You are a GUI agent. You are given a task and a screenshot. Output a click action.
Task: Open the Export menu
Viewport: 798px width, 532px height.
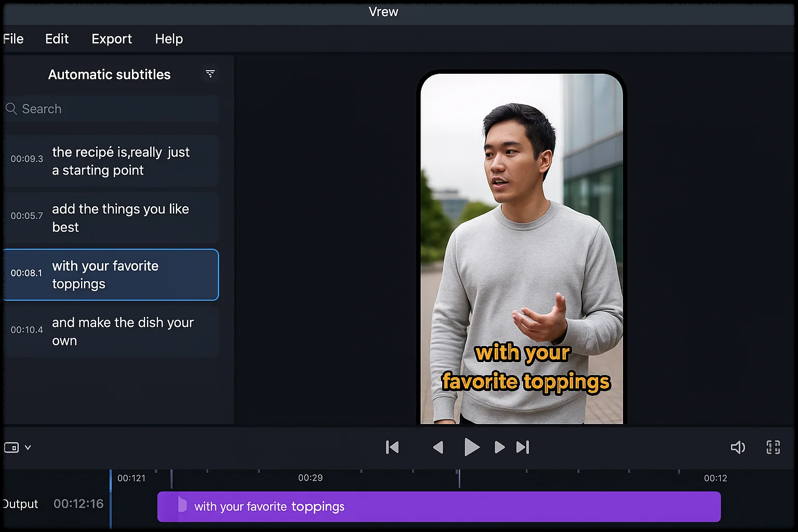[112, 39]
